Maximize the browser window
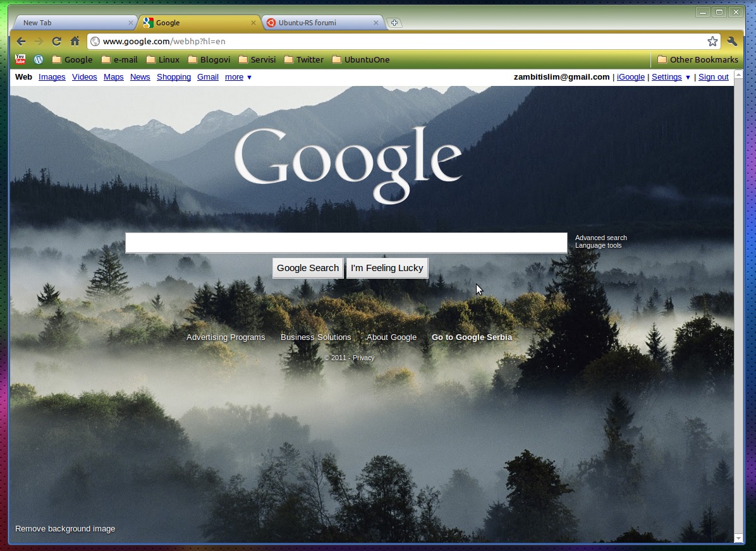 pyautogui.click(x=719, y=12)
